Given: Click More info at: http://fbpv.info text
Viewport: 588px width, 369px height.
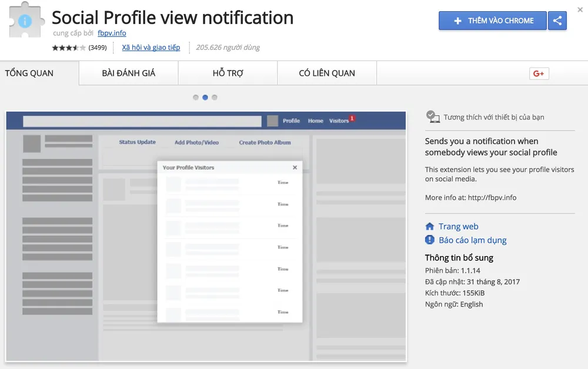Looking at the screenshot, I should (x=470, y=197).
